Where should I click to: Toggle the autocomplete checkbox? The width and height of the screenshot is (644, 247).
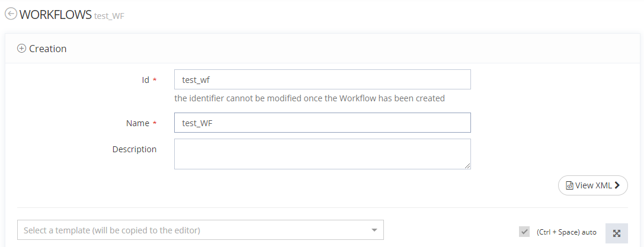(524, 232)
